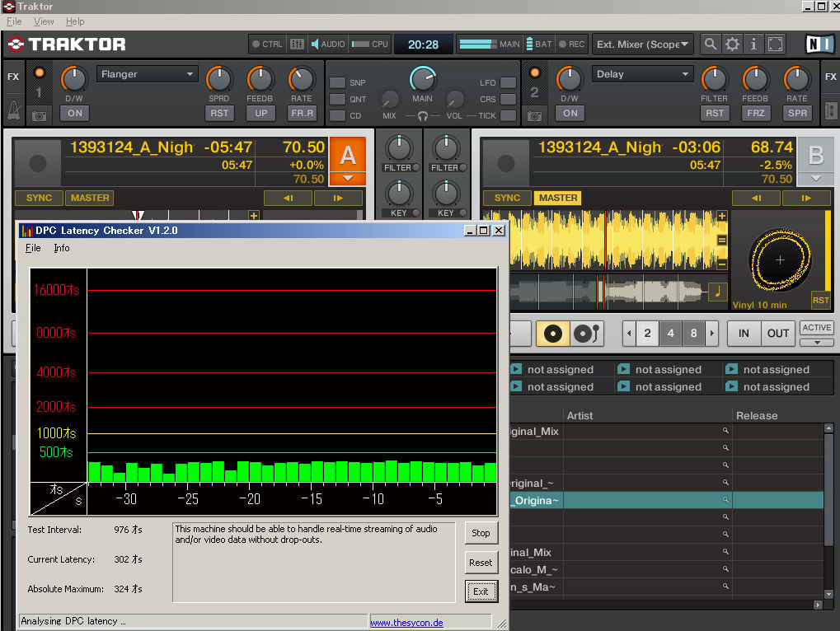This screenshot has width=840, height=631.
Task: Click deck B tempo bend right arrow
Action: [806, 198]
